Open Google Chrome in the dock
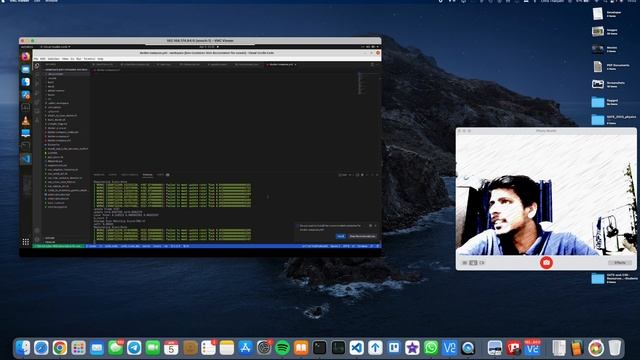The image size is (640, 360). click(60, 348)
